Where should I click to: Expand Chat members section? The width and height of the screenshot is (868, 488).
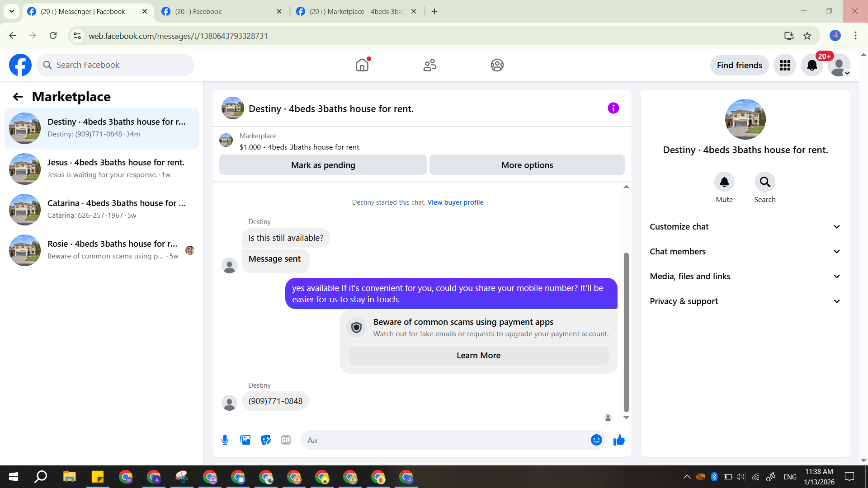(745, 252)
